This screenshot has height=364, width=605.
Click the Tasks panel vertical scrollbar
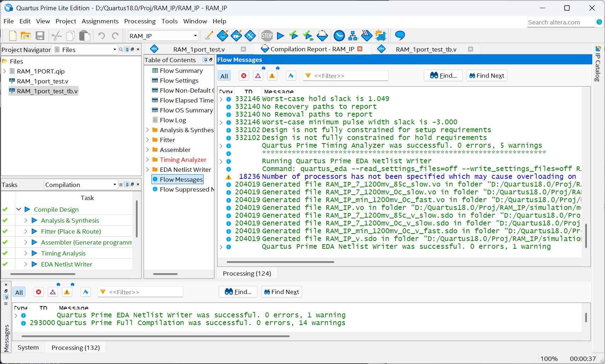point(137,219)
